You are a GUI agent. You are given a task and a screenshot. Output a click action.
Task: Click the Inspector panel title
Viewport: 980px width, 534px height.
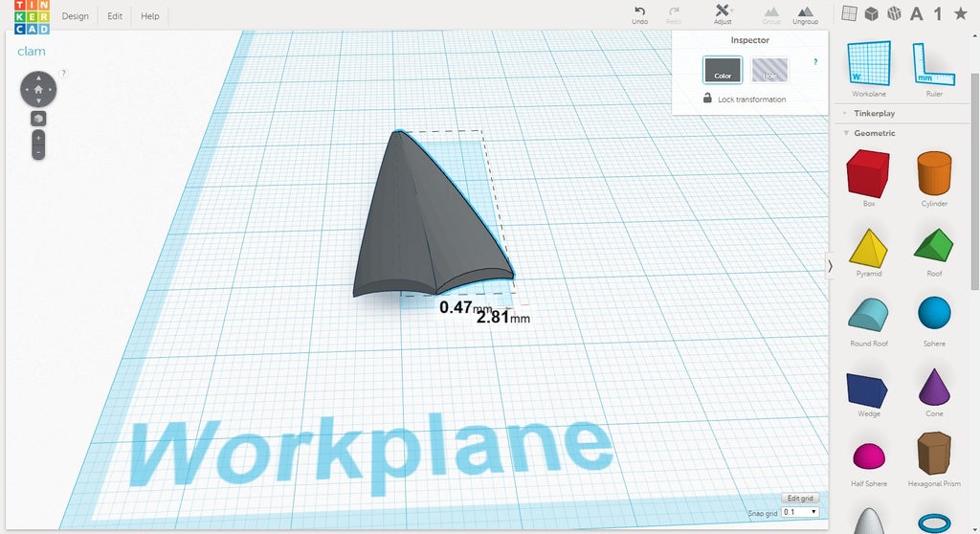[750, 40]
